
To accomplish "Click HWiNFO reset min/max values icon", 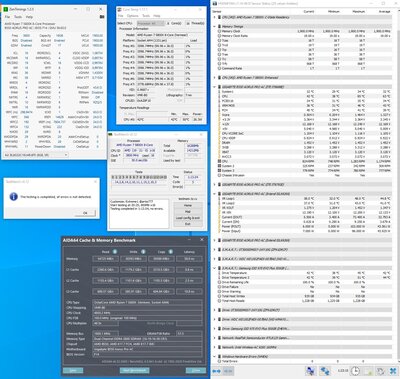I will 381,371.
